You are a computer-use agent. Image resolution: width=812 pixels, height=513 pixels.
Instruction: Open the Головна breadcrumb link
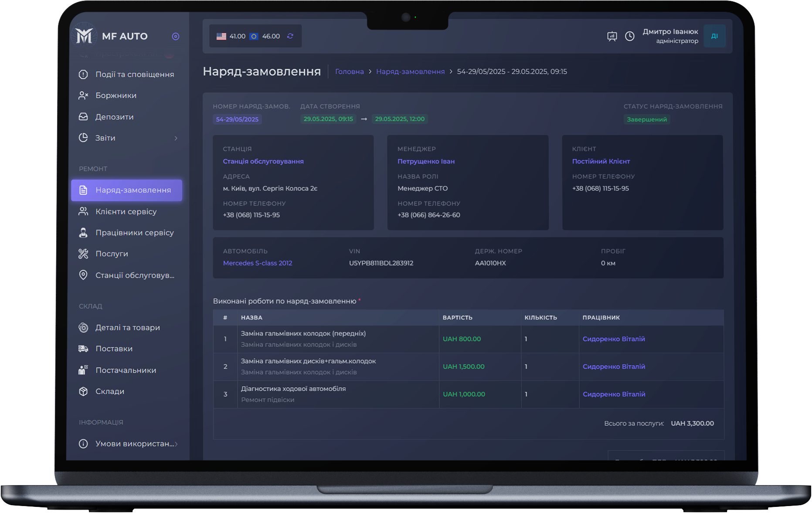point(349,71)
